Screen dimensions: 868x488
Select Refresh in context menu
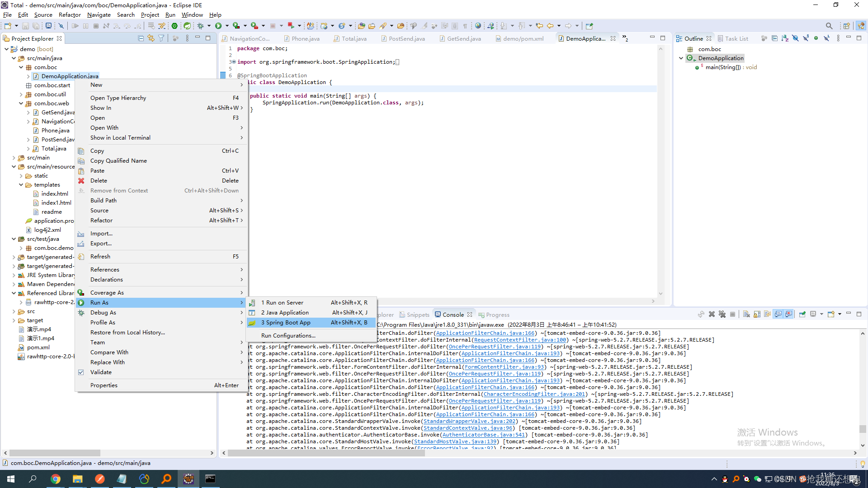pos(162,257)
